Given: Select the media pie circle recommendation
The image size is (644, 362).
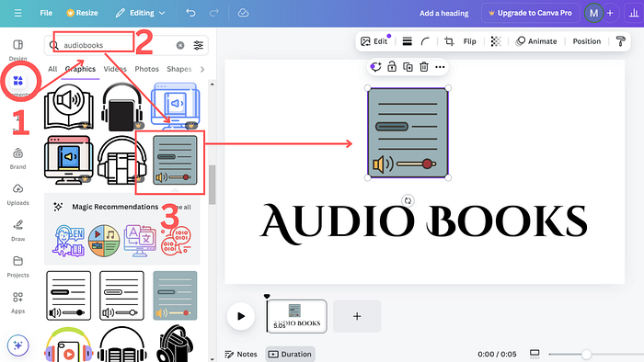Looking at the screenshot, I should (x=104, y=241).
